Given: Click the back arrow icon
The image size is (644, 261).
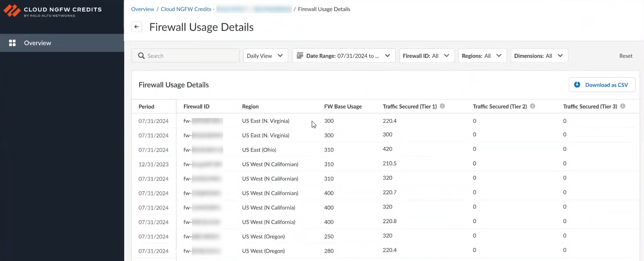Looking at the screenshot, I should [136, 27].
